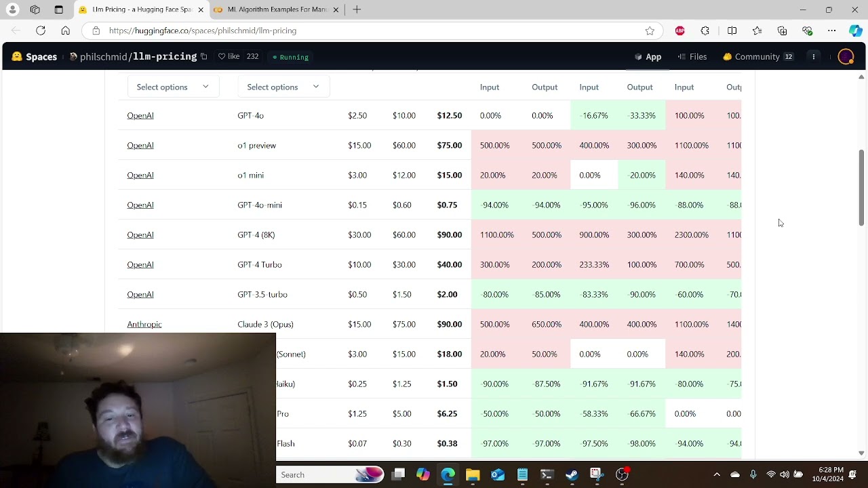Open the App tab
The image size is (868, 488).
(648, 57)
